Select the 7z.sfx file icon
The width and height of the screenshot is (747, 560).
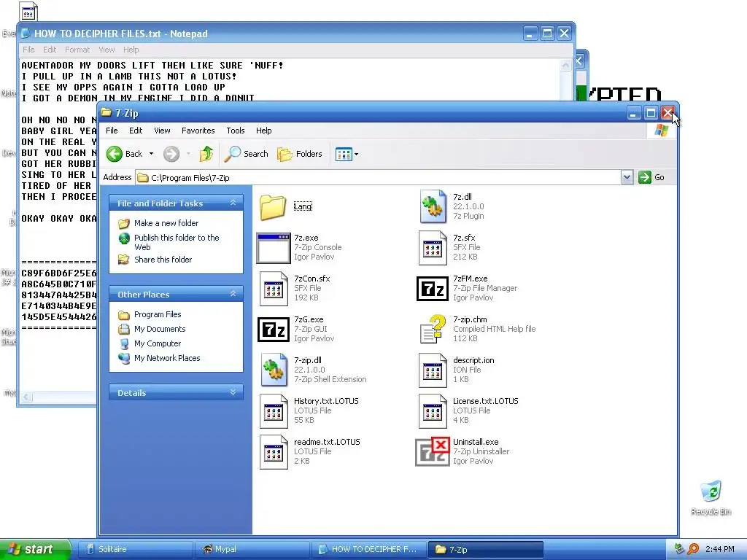(x=433, y=248)
